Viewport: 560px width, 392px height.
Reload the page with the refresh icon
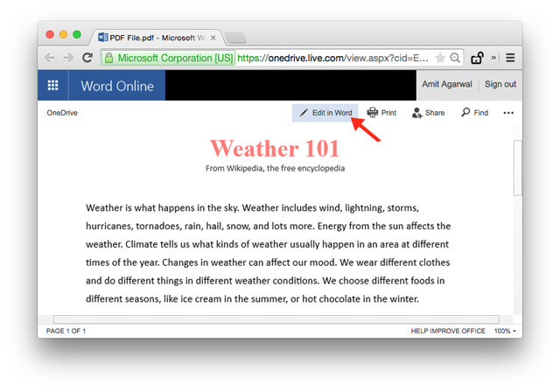click(87, 58)
